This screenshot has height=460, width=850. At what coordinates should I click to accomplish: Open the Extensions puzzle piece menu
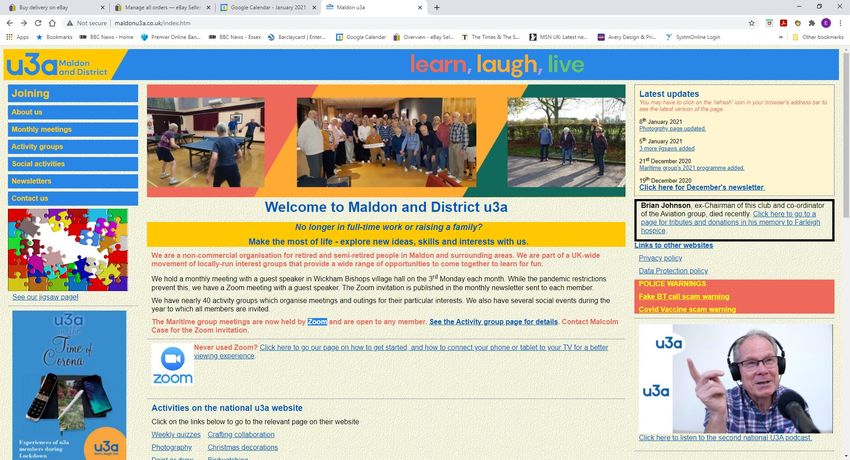click(812, 23)
